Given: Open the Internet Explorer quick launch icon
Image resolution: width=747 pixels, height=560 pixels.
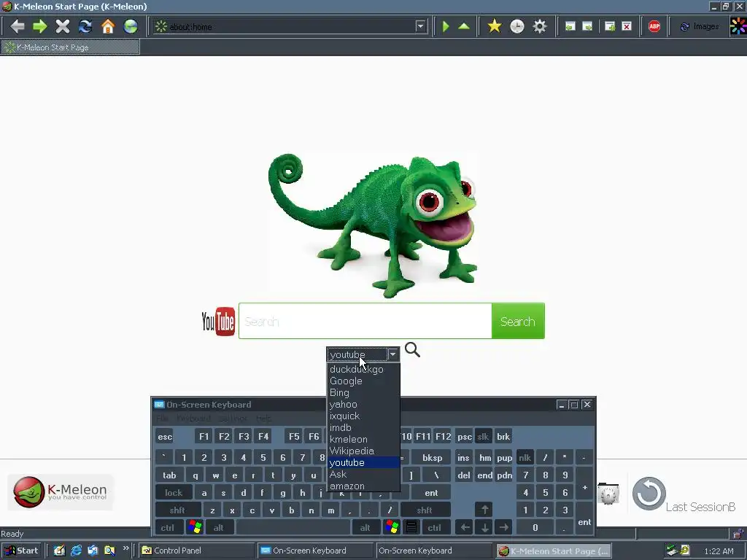Looking at the screenshot, I should click(x=76, y=551).
